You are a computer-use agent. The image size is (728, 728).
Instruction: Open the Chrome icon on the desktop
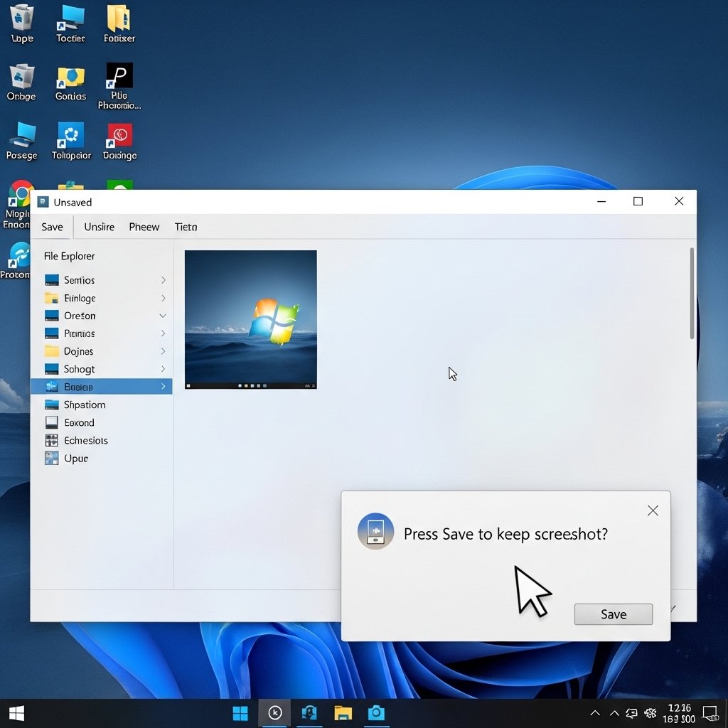pyautogui.click(x=21, y=194)
